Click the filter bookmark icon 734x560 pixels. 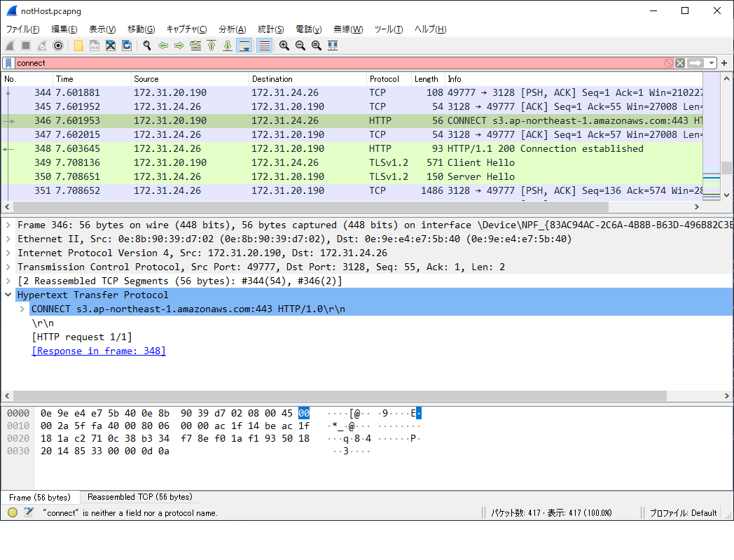click(x=8, y=63)
